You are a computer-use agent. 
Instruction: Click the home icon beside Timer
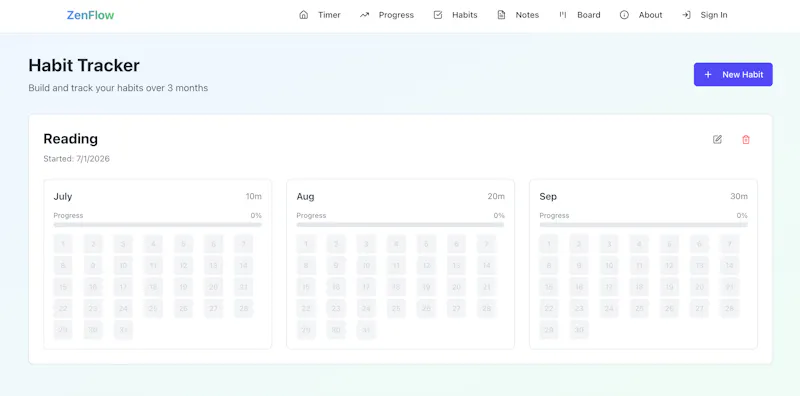click(304, 15)
